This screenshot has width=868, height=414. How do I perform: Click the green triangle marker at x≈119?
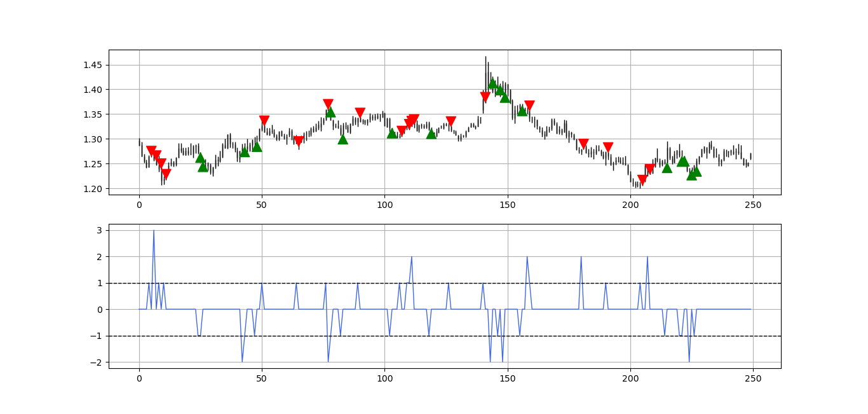click(x=431, y=134)
